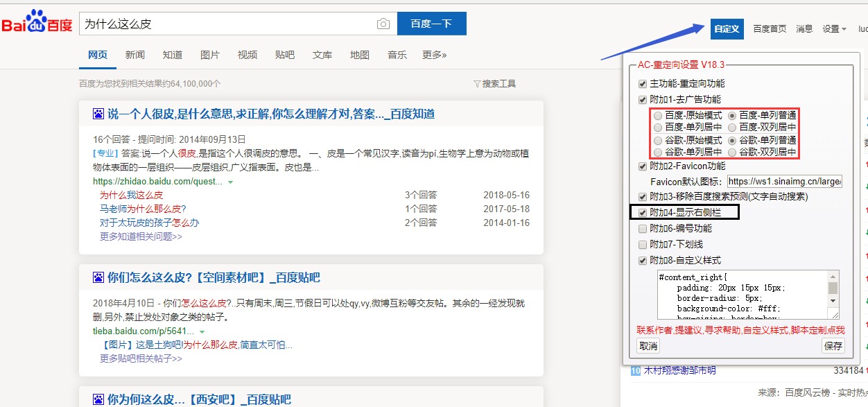The width and height of the screenshot is (868, 407).
Task: Open sub-question 为什么我这么皮
Action: click(x=131, y=195)
